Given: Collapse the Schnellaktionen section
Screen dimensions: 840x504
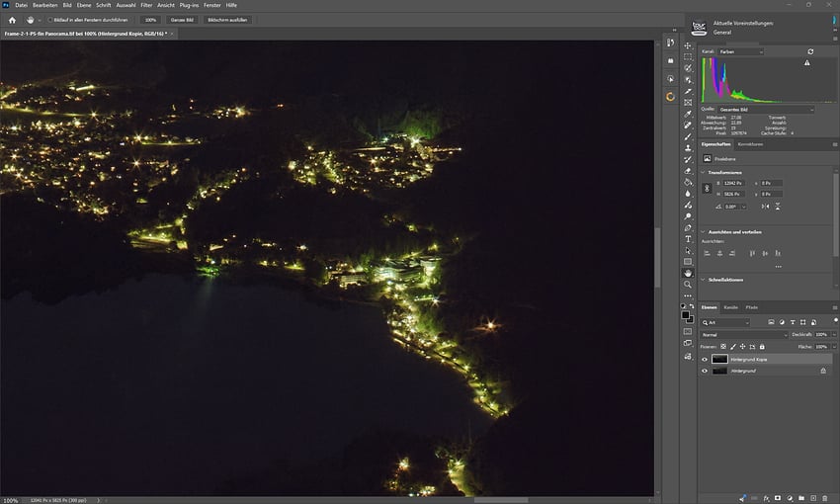Looking at the screenshot, I should (x=703, y=280).
